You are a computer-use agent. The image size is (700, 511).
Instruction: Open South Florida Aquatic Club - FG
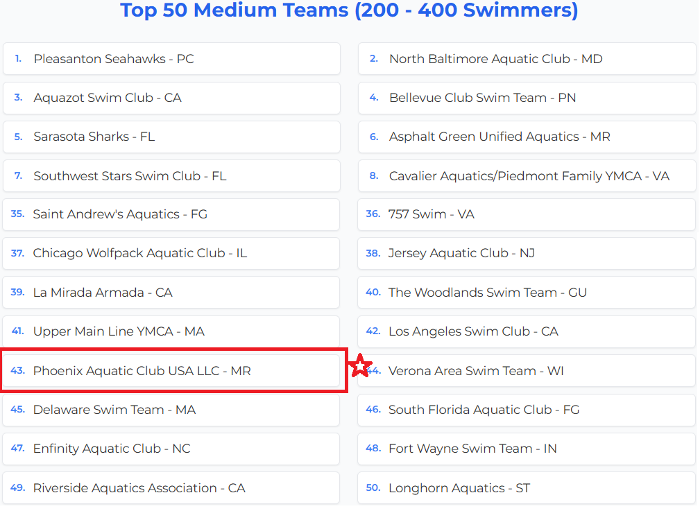(x=484, y=409)
